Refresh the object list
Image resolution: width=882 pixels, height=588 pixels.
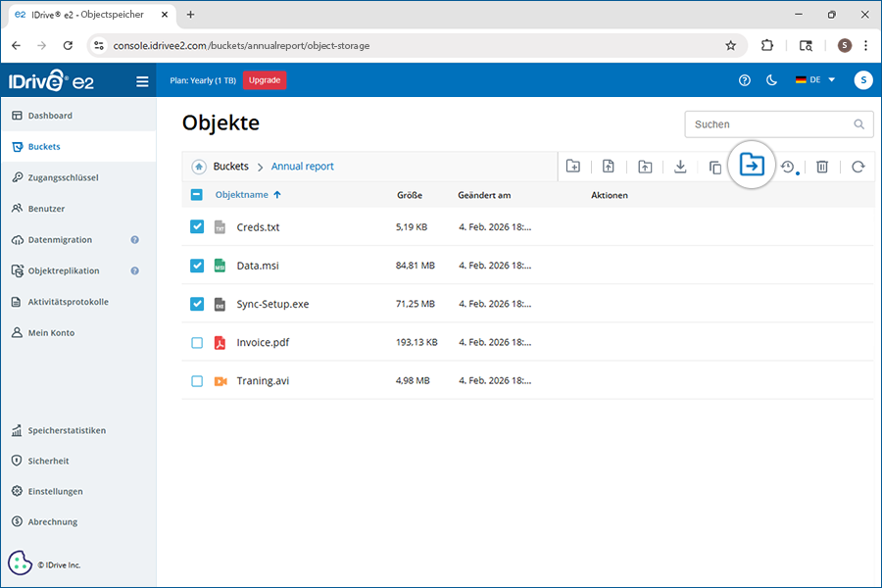pos(857,167)
